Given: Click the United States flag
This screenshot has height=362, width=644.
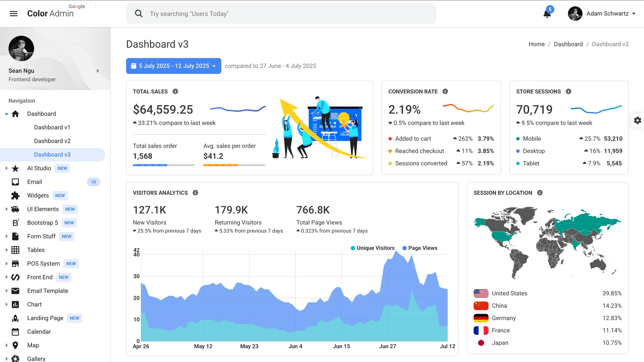Looking at the screenshot, I should click(481, 294).
